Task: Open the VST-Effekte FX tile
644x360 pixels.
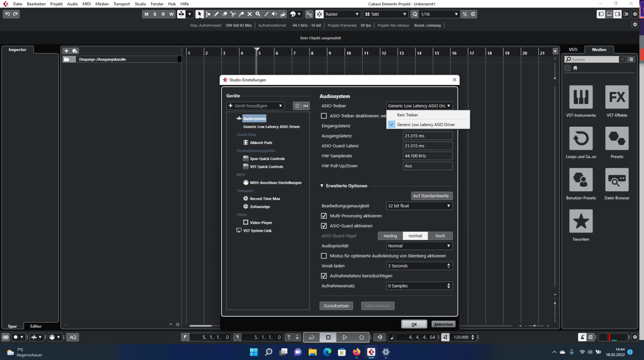Action: (616, 97)
